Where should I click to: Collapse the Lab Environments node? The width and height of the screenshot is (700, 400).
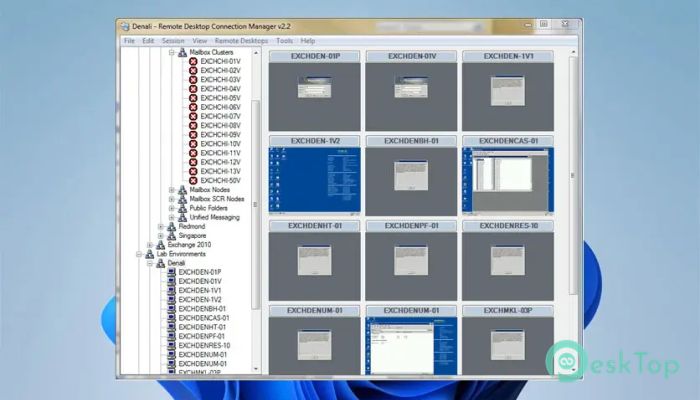[139, 254]
